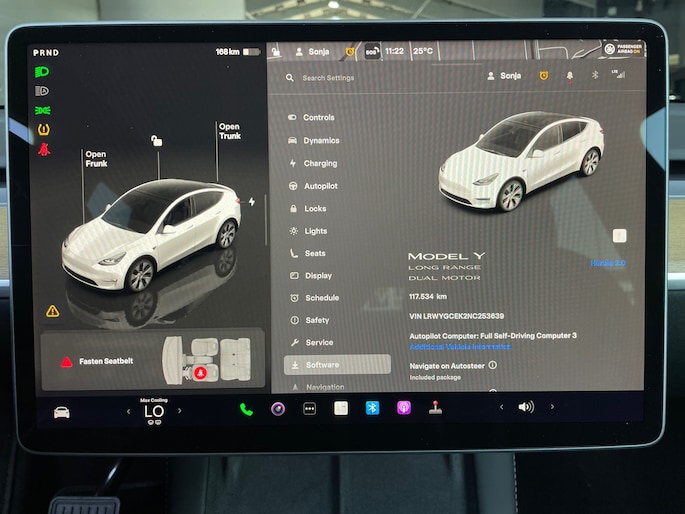Tap the charge port lightning icon
Image resolution: width=685 pixels, height=514 pixels.
pos(252,201)
